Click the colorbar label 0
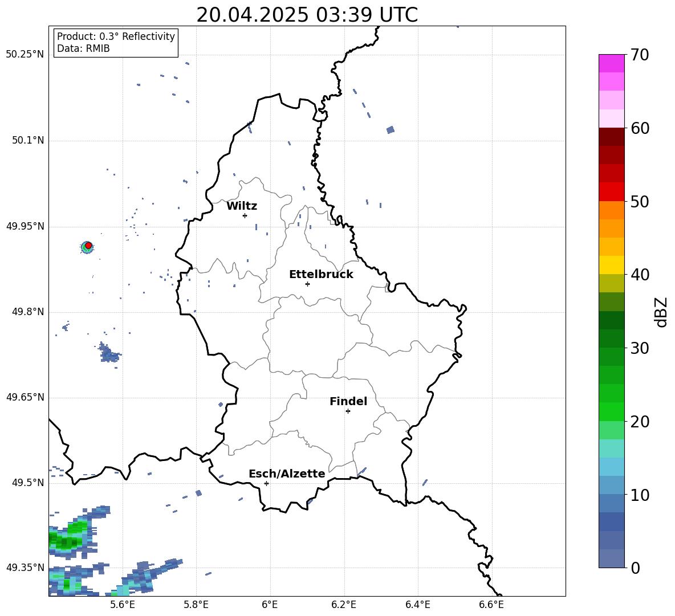 [635, 568]
